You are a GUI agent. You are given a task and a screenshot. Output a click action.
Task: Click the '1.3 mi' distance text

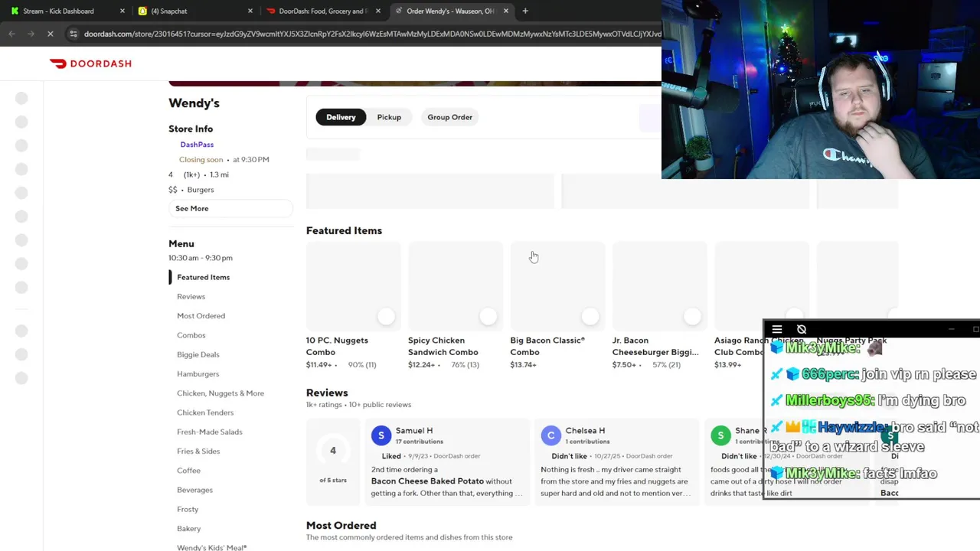click(219, 174)
